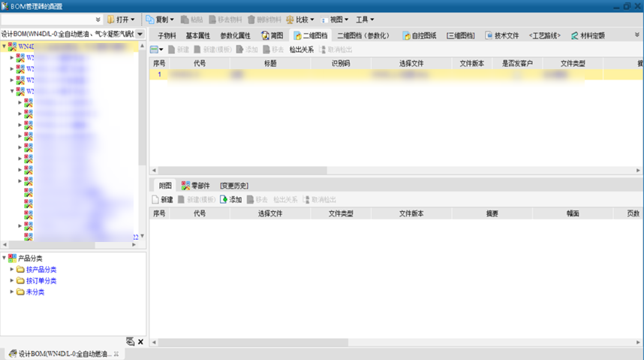This screenshot has width=644, height=360.
Task: Close the 设计BOM document tab
Action: (116, 354)
